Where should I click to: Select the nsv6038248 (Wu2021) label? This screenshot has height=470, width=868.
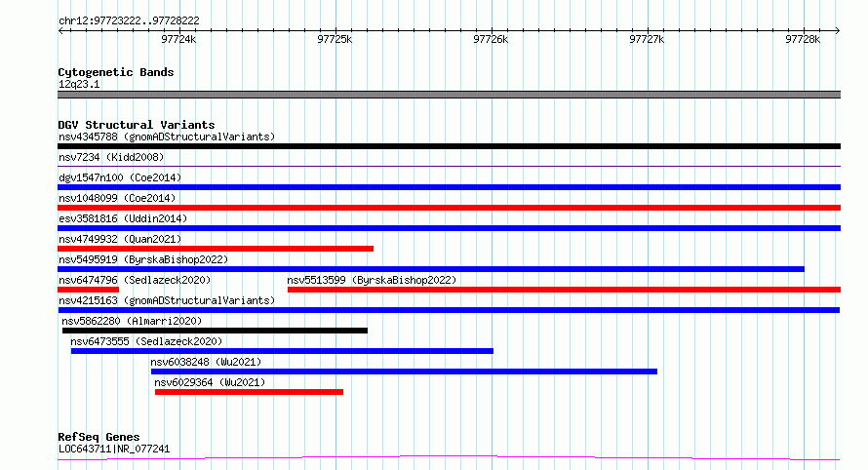(206, 362)
